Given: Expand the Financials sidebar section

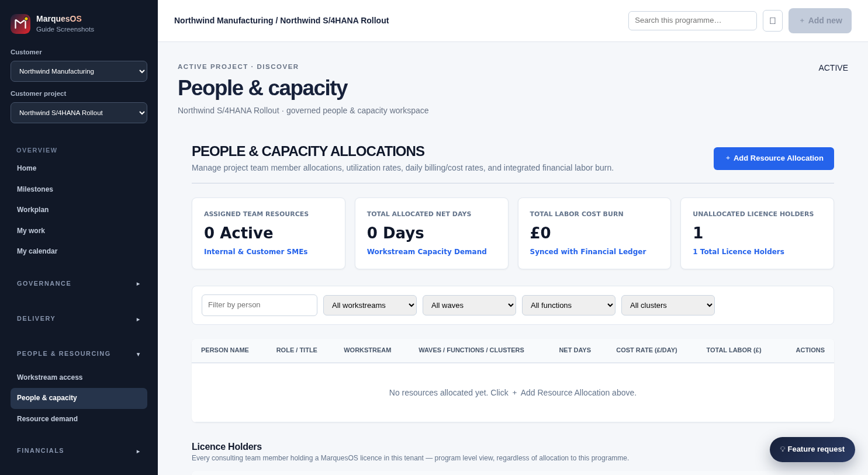Looking at the screenshot, I should click(79, 450).
